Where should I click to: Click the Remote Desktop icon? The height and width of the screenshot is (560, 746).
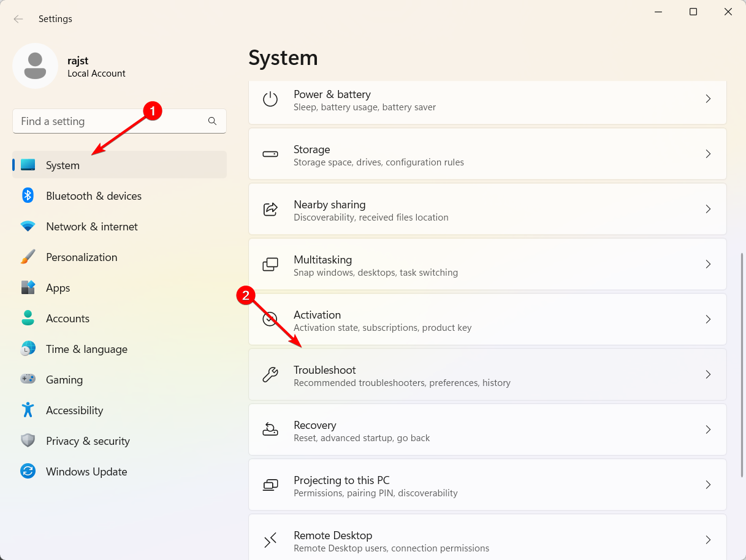tap(270, 540)
